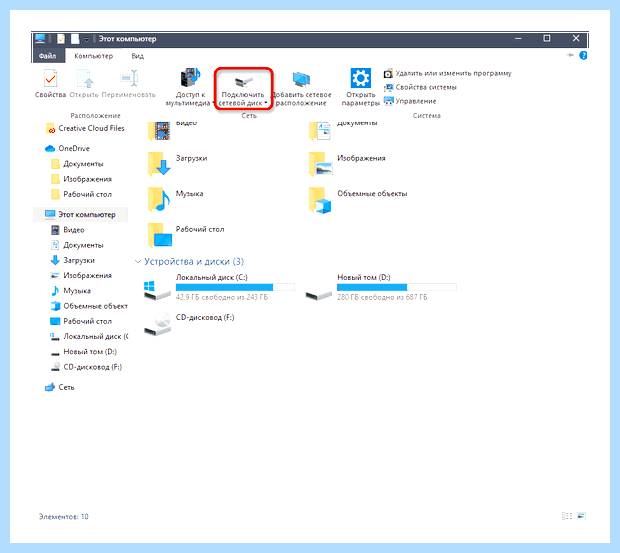The height and width of the screenshot is (553, 620).
Task: Collapse the ribbon using the pin arrow
Action: (x=570, y=55)
